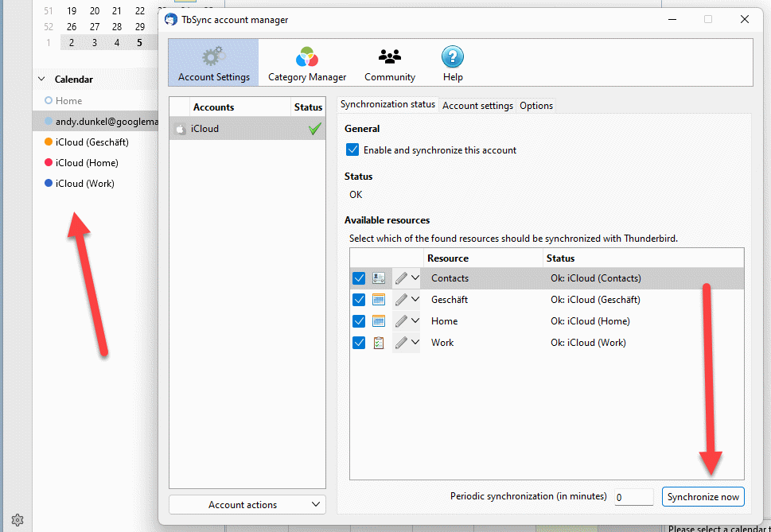This screenshot has width=771, height=532.
Task: Open access dropdown arrow for Home
Action: point(415,321)
